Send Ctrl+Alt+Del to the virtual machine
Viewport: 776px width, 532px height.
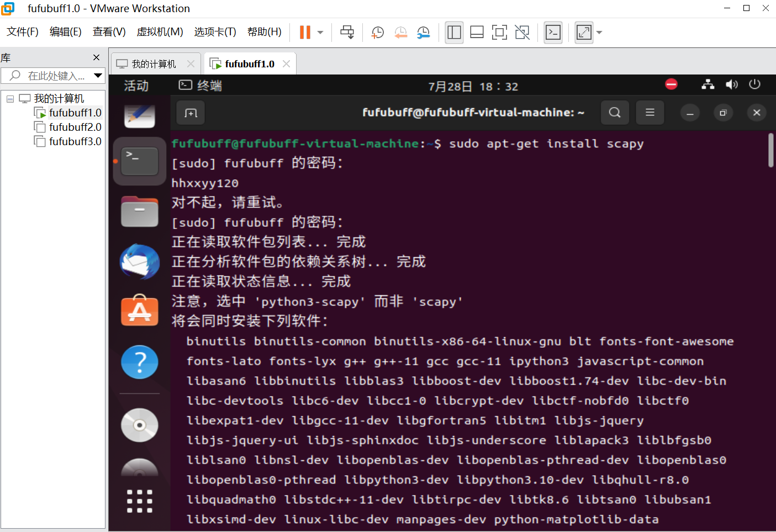pyautogui.click(x=347, y=33)
